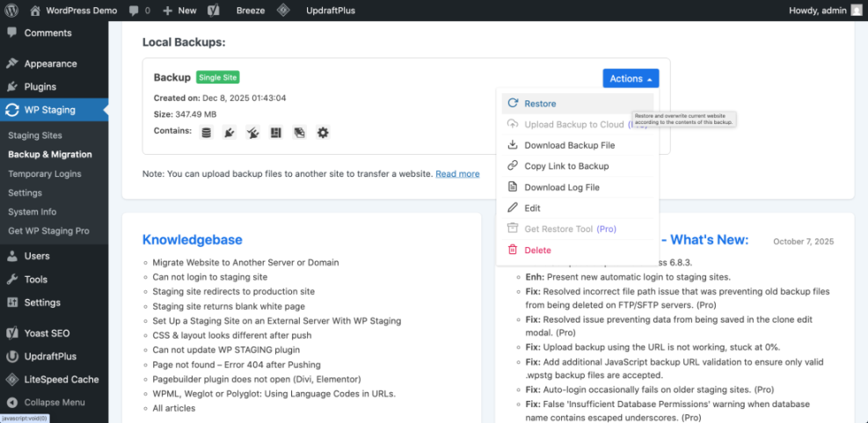Click UpdraftPlus in the admin bar

[x=331, y=11]
